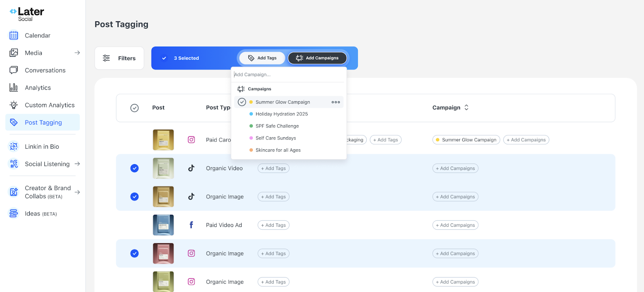Click the Filters sliders icon
The height and width of the screenshot is (292, 644).
point(106,58)
